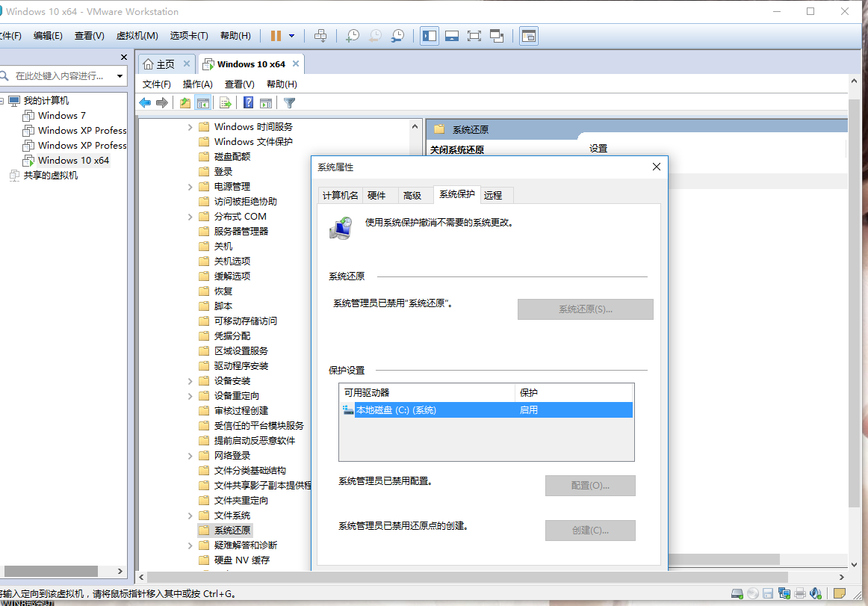Click the CD/DVD drive status icon
868x606 pixels.
(x=752, y=594)
